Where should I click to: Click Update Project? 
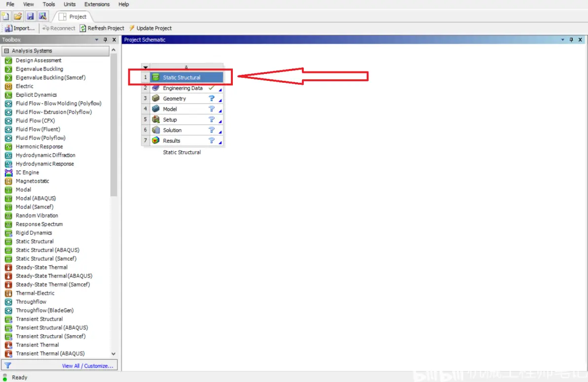150,28
